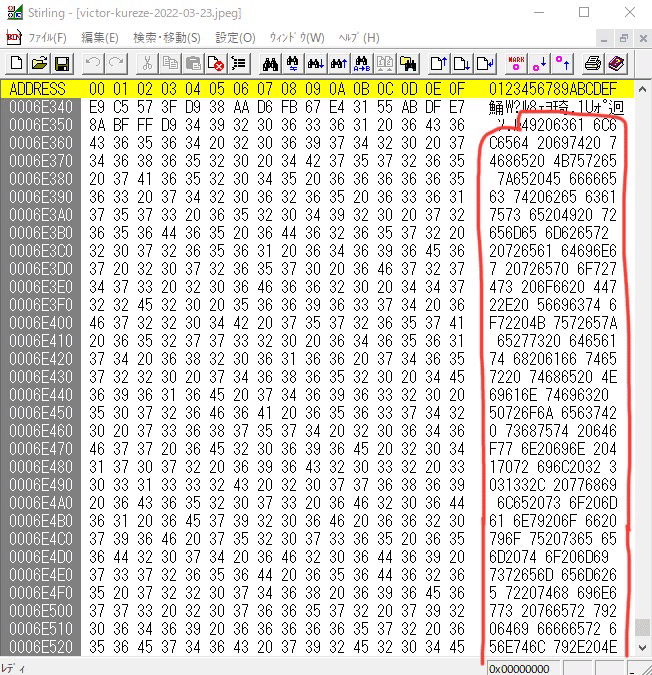
Task: Set a bookmark with MARK icon
Action: tap(516, 64)
